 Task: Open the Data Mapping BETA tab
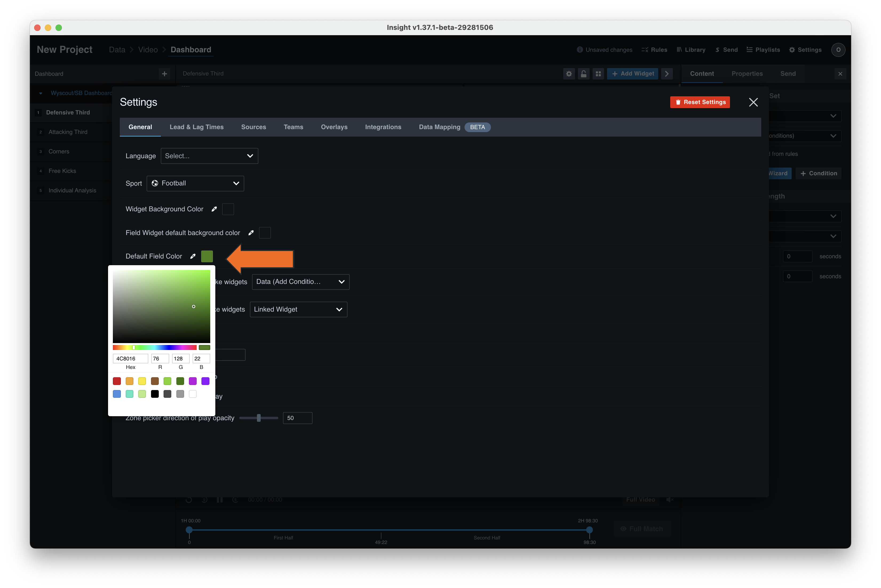click(454, 127)
